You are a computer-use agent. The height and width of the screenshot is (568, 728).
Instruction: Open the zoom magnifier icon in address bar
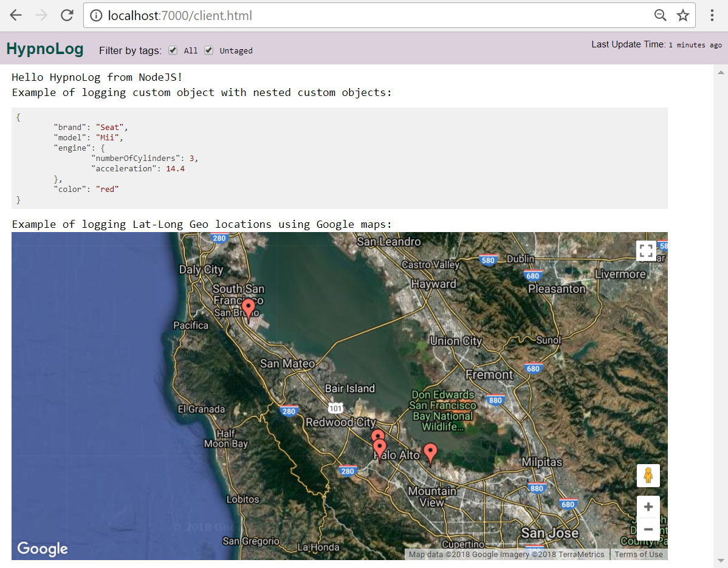[x=660, y=15]
